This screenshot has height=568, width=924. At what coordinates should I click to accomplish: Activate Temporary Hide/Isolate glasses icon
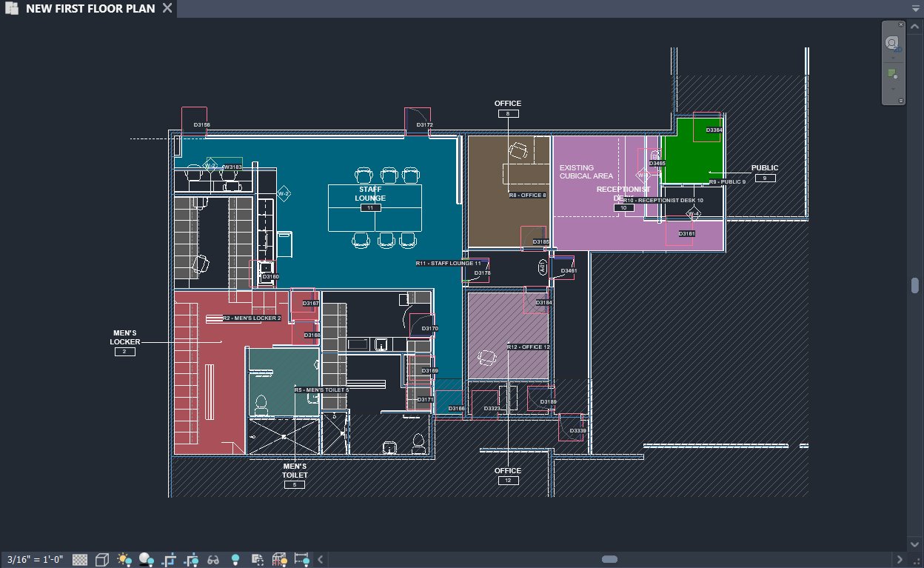coord(214,559)
